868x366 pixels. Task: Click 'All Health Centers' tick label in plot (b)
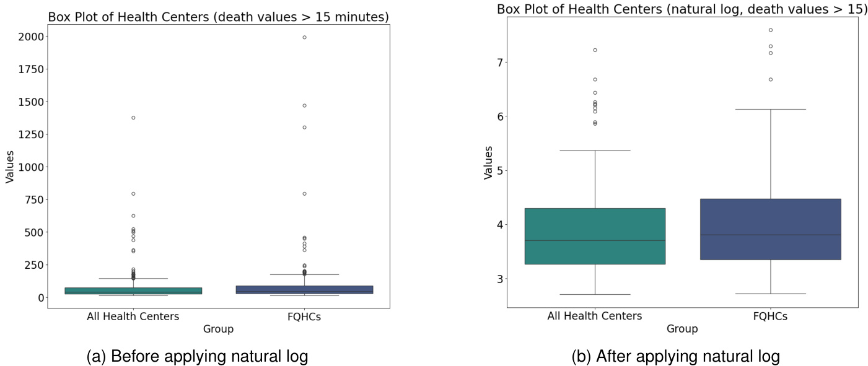pos(595,316)
